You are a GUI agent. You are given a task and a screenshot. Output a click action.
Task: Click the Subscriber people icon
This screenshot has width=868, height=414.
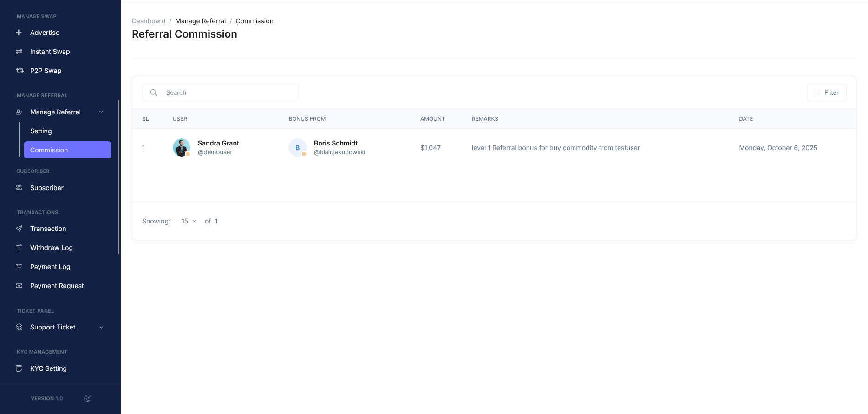19,188
